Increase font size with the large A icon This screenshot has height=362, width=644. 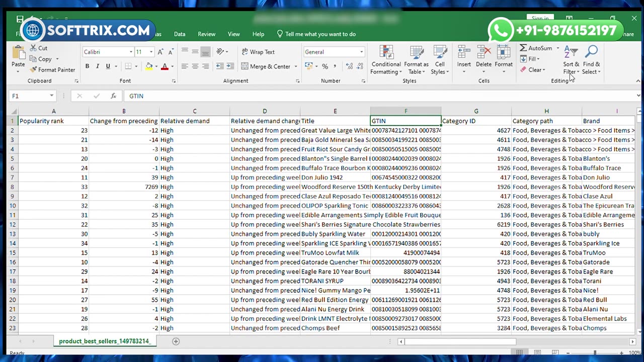point(160,52)
